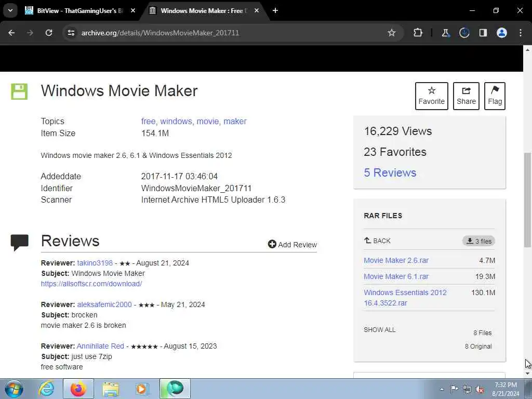Go back to previous page

tap(11, 33)
